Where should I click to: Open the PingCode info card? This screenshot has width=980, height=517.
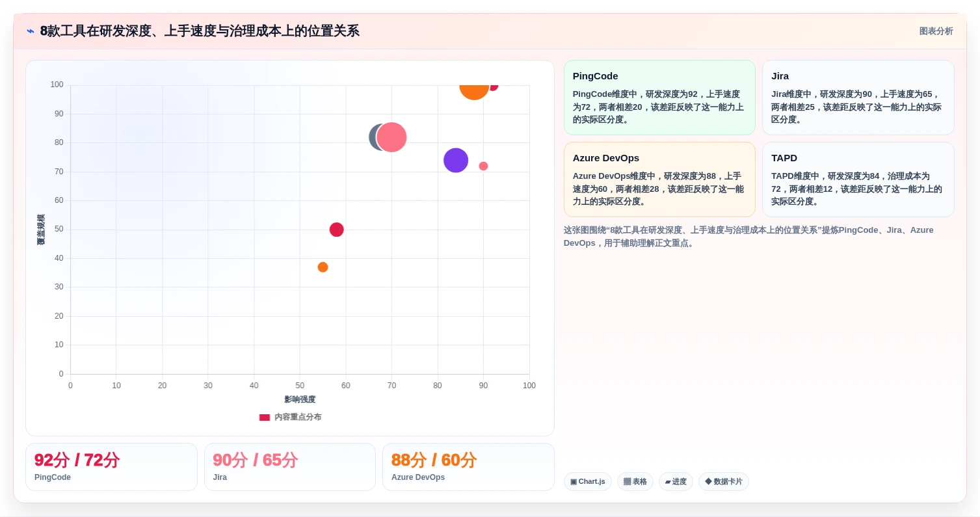(659, 98)
